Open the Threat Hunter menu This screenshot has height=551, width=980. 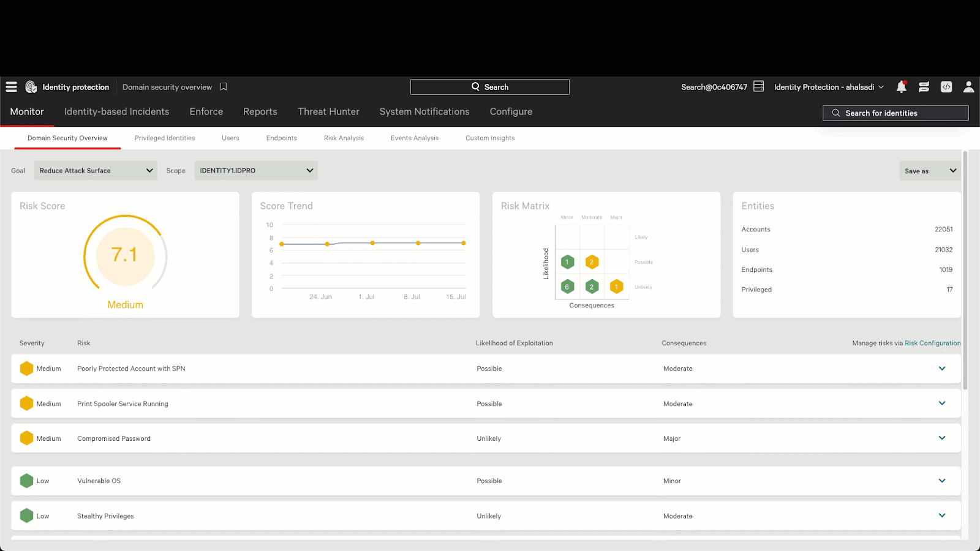(328, 111)
